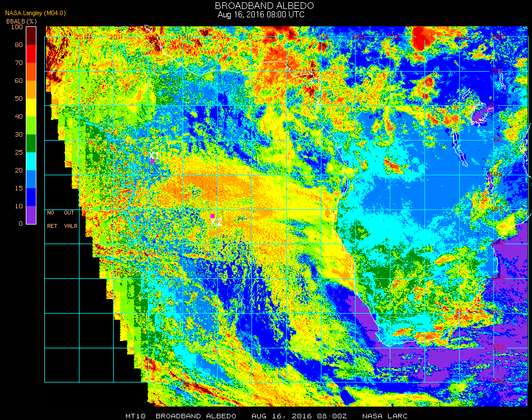
Task: Click the legend value 50
Action: point(18,99)
